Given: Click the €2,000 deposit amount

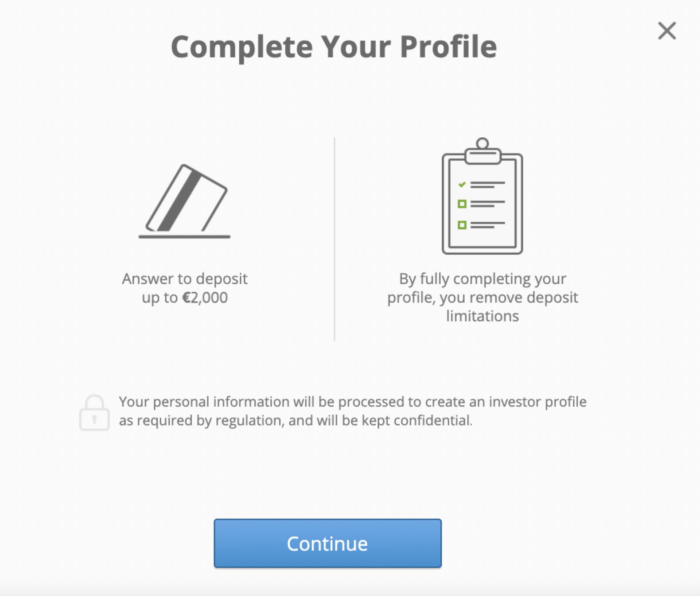Looking at the screenshot, I should [205, 297].
